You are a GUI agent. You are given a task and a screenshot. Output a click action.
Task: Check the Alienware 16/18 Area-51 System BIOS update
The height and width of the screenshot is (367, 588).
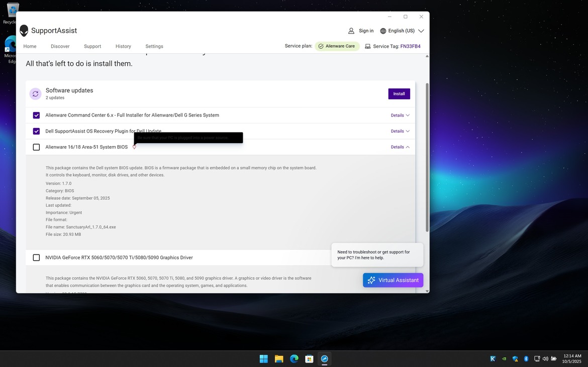point(36,147)
